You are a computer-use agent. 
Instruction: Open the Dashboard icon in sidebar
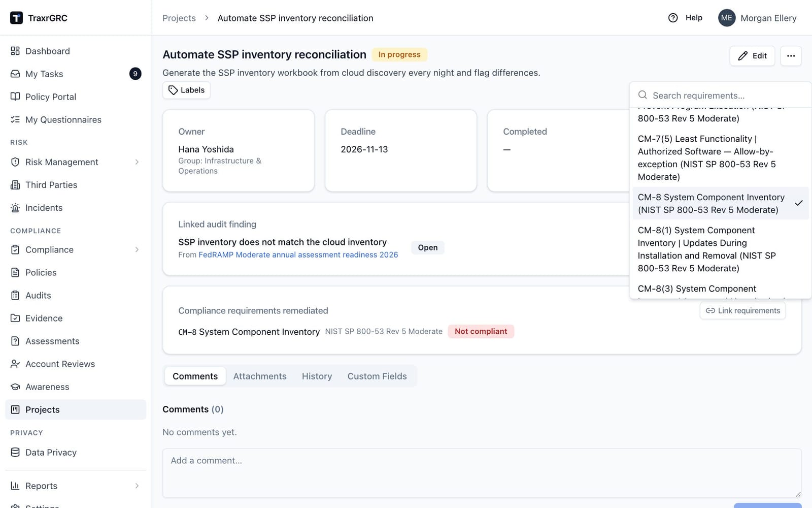[x=15, y=51]
